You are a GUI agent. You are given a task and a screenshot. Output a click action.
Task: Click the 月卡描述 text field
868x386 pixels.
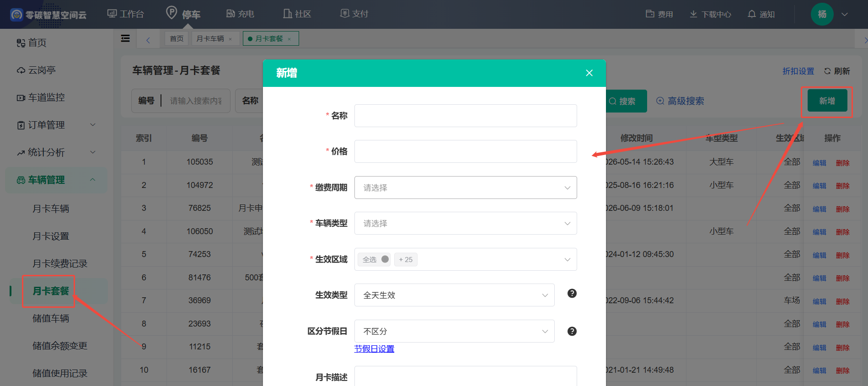[466, 376]
